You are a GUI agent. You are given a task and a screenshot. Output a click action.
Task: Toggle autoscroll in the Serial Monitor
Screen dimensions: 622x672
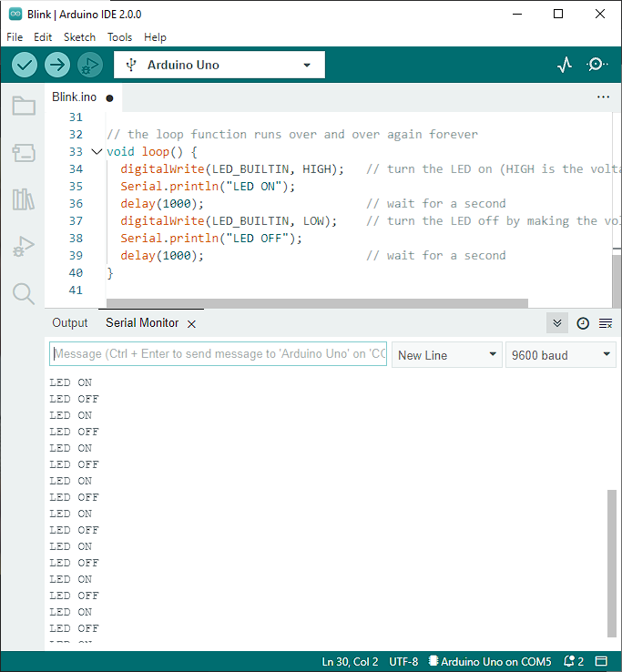point(556,323)
